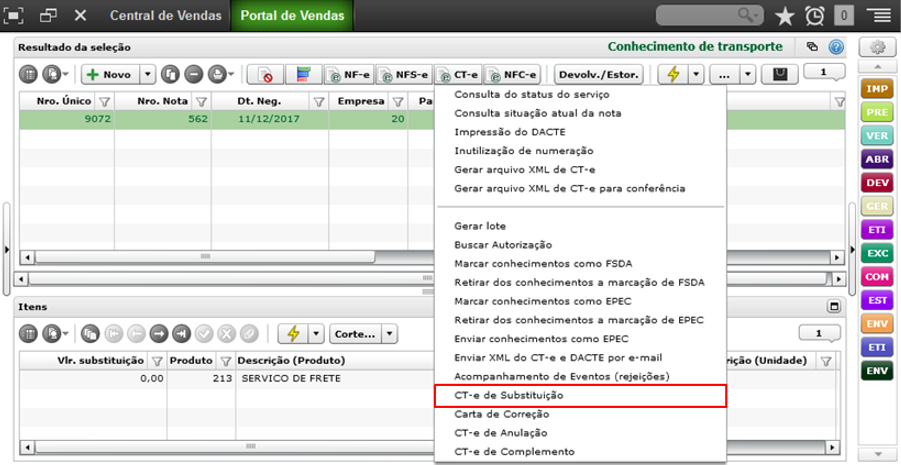Open the dropdown next to the Itens lightning button

(317, 333)
